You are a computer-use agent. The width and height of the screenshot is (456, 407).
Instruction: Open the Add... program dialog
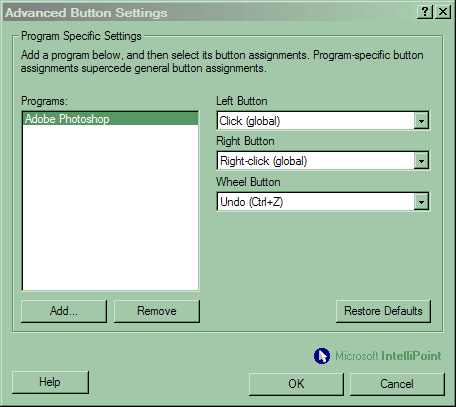(x=64, y=311)
